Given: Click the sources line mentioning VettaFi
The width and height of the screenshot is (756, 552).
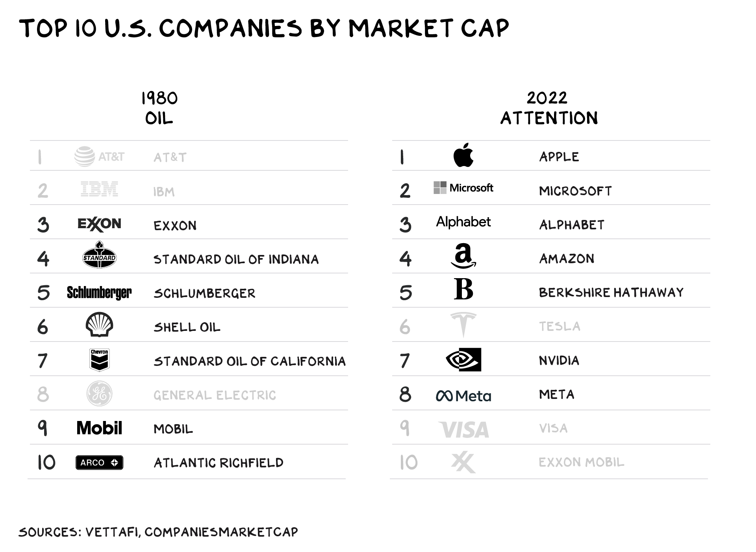Looking at the screenshot, I should [158, 532].
